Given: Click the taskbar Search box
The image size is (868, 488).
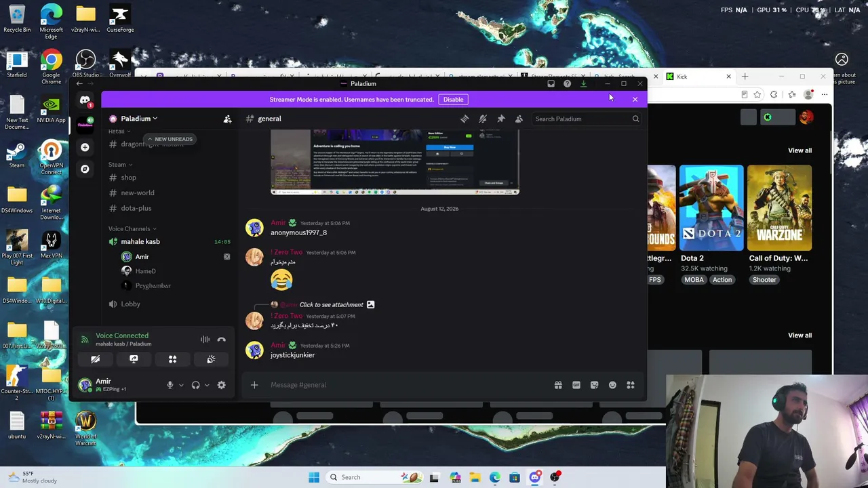Looking at the screenshot, I should point(373,477).
